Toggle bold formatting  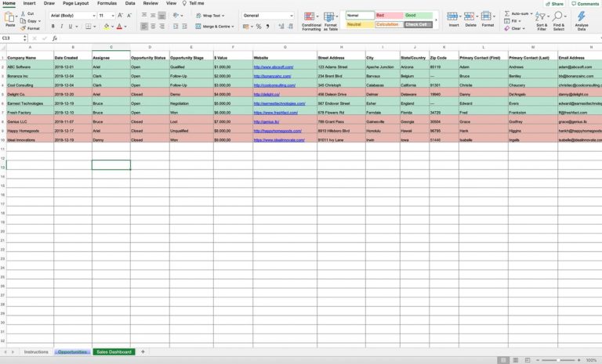click(53, 27)
